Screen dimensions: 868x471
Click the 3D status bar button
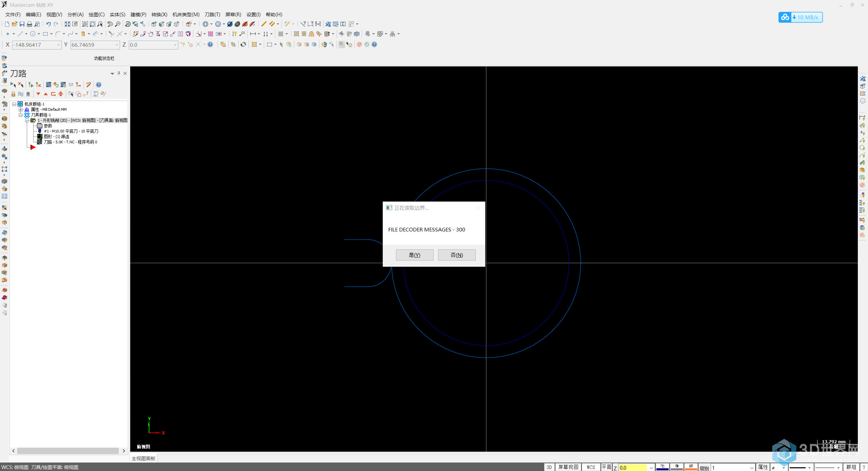549,467
